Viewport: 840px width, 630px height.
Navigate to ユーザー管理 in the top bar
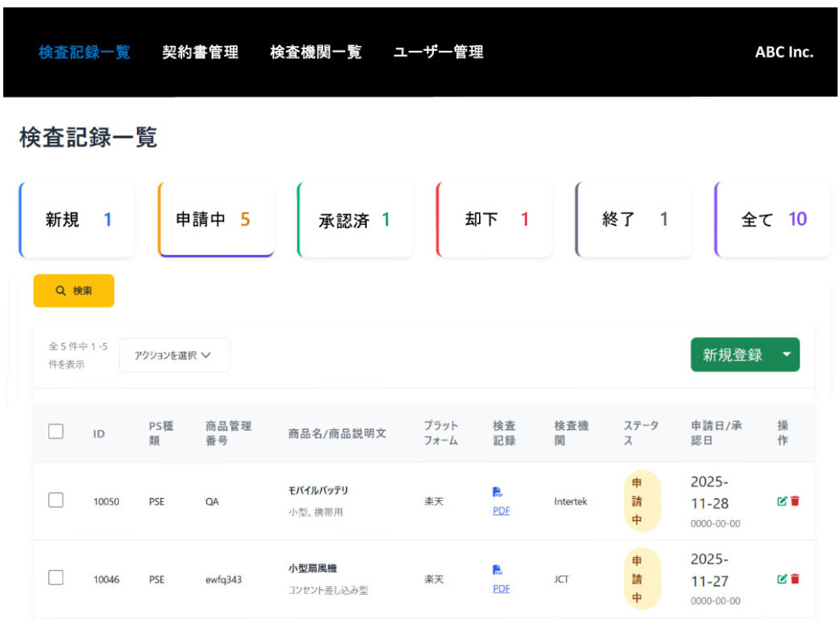click(438, 52)
